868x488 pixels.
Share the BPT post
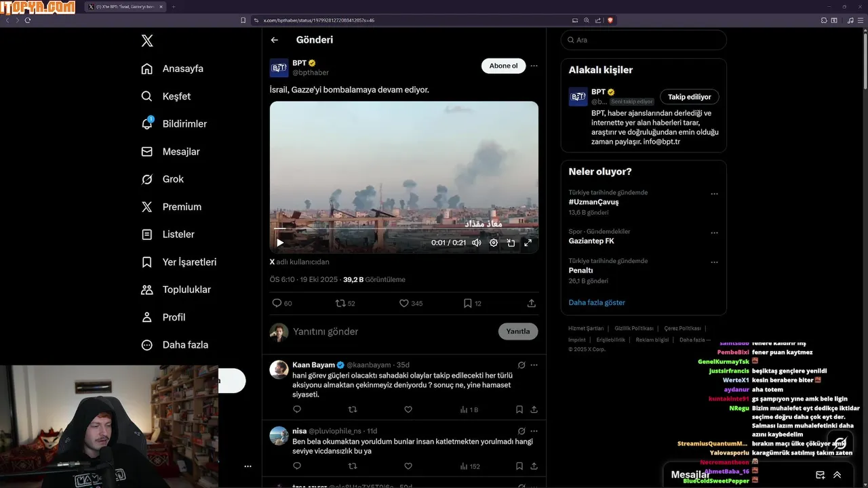(x=532, y=303)
